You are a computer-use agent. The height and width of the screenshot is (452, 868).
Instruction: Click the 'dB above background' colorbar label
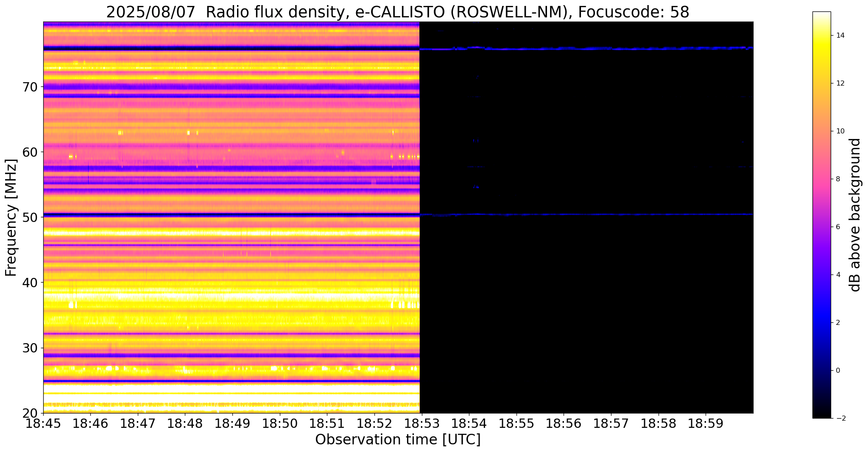855,215
